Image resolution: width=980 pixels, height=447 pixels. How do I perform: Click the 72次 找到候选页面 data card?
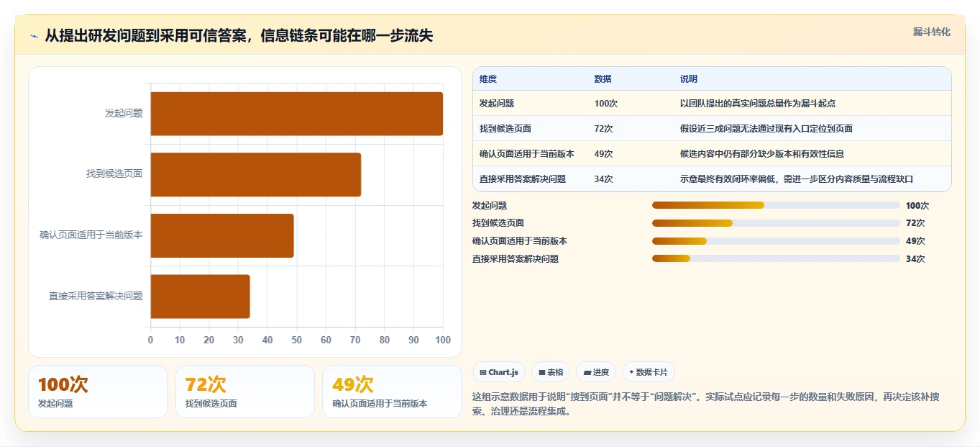(x=245, y=392)
